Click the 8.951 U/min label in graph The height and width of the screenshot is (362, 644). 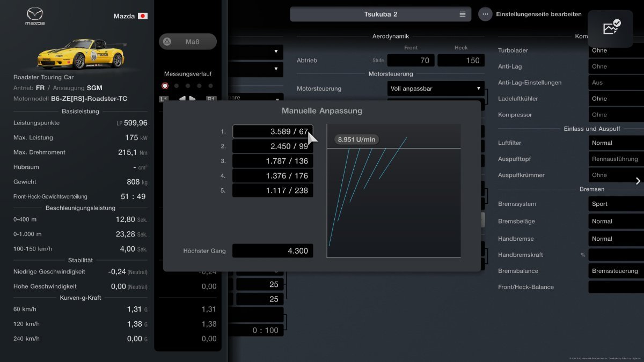pyautogui.click(x=357, y=139)
